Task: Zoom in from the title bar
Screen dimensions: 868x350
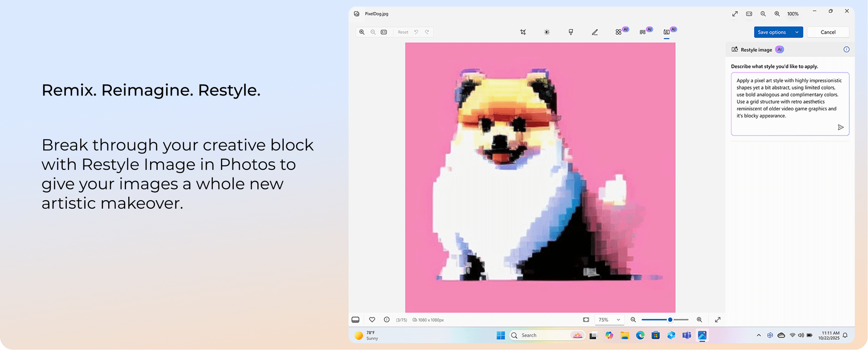Action: tap(777, 14)
